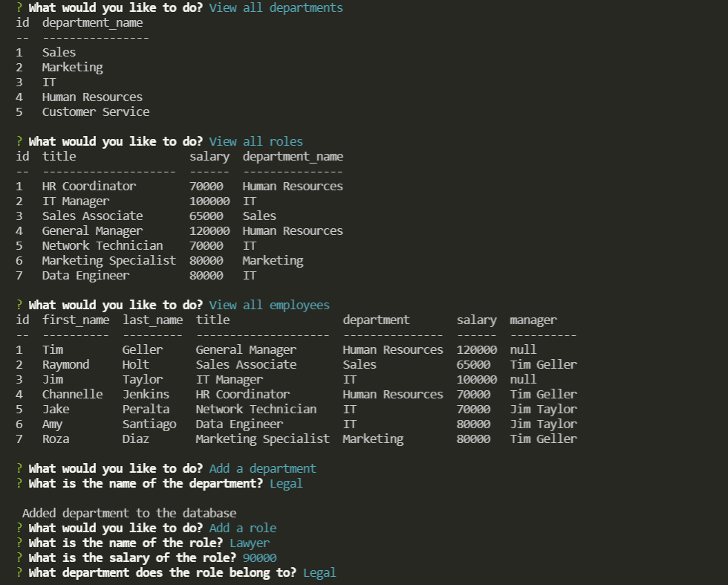Click the "Add a role" command text

point(241,528)
